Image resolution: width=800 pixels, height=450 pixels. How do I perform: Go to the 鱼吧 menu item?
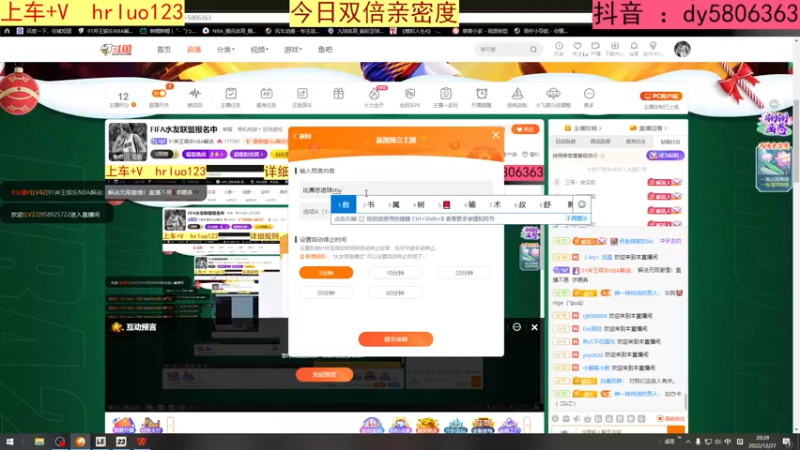(325, 49)
